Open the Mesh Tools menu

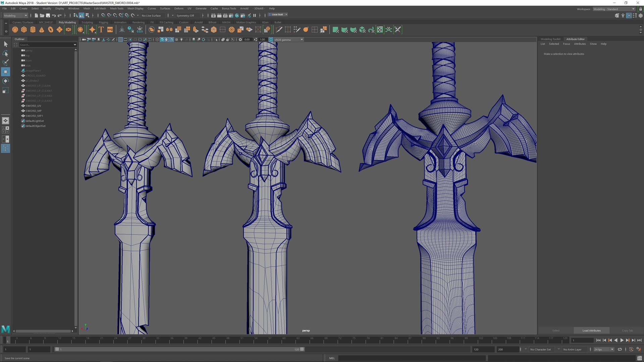tap(117, 8)
